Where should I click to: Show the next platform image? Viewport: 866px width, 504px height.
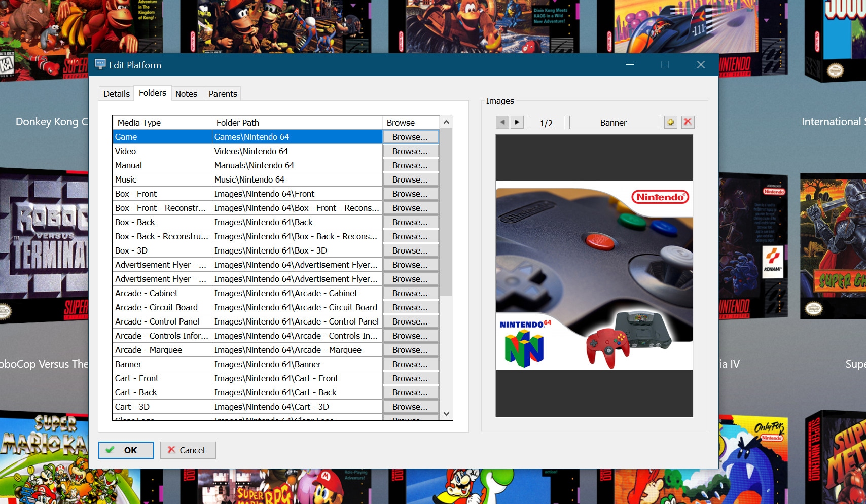pos(517,122)
